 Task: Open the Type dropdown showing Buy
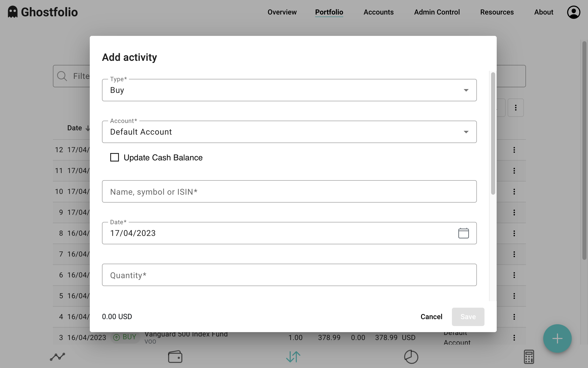[466, 90]
